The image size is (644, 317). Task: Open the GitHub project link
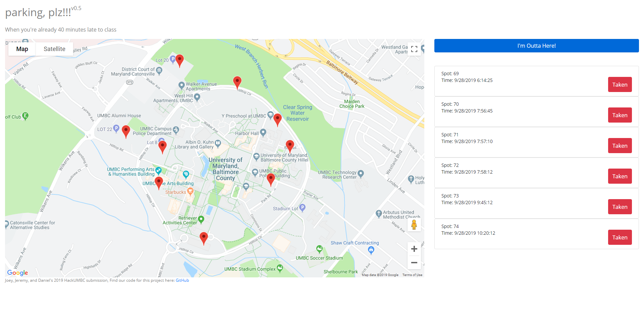(182, 280)
